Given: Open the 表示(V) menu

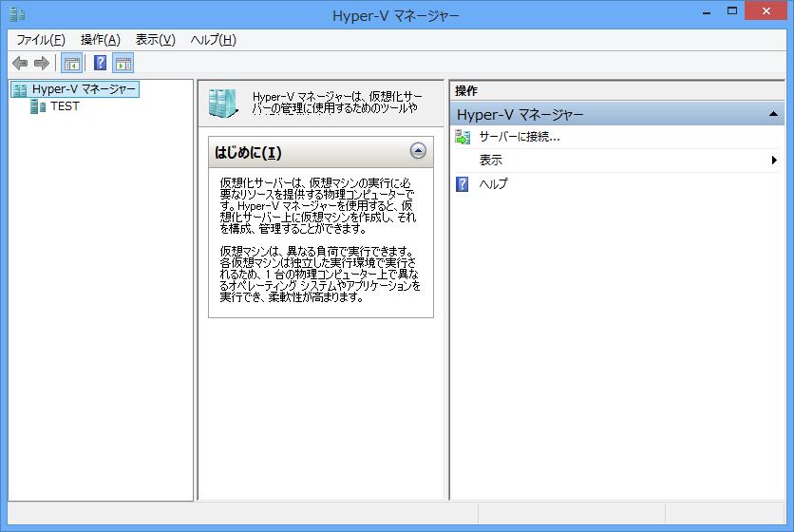Looking at the screenshot, I should [156, 40].
